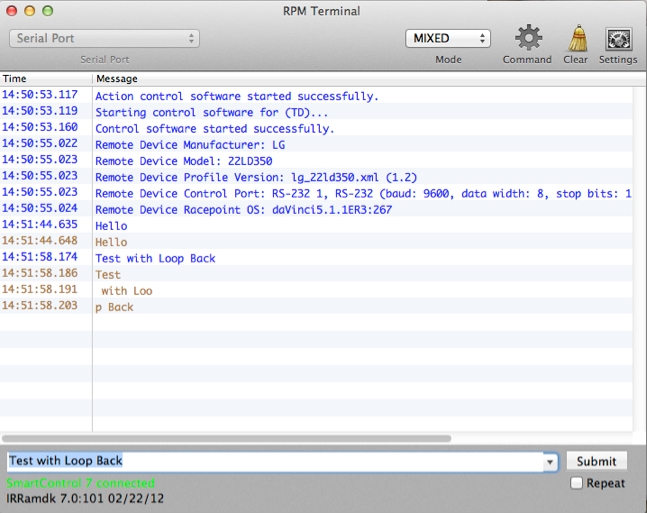Select the brown 'Hello' message at 14:51:44.648
This screenshot has height=514, width=647.
(111, 242)
